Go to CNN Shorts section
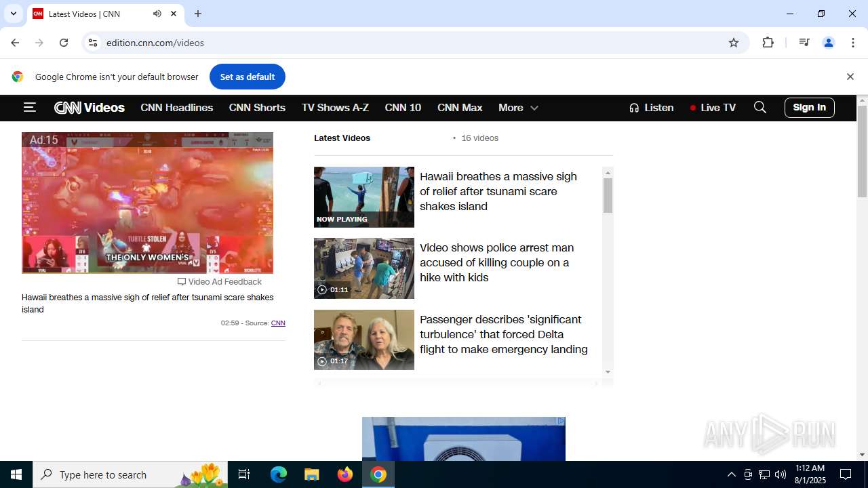The image size is (868, 488). pos(257,107)
